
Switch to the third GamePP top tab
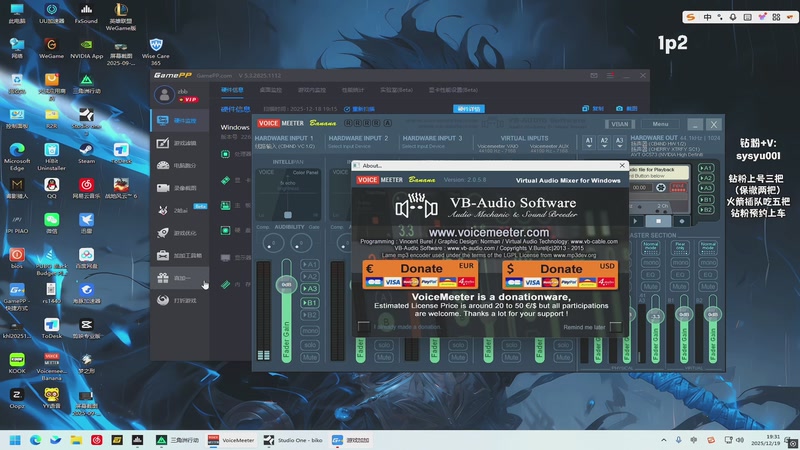tap(312, 90)
